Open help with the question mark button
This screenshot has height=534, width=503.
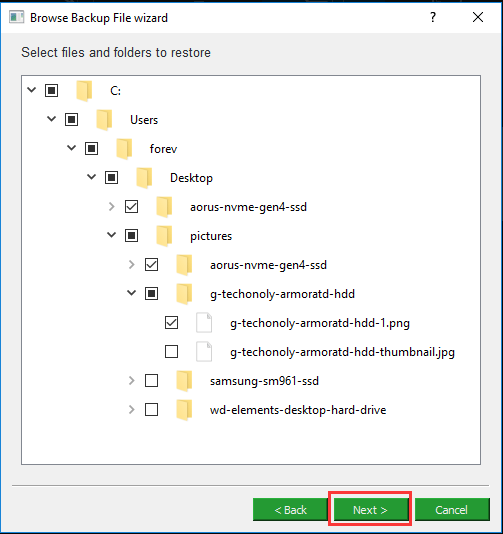(433, 17)
